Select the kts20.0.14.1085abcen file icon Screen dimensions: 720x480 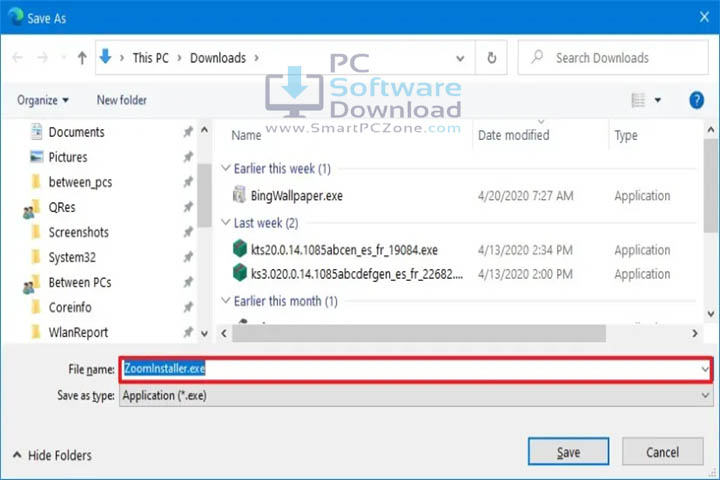[x=240, y=248]
